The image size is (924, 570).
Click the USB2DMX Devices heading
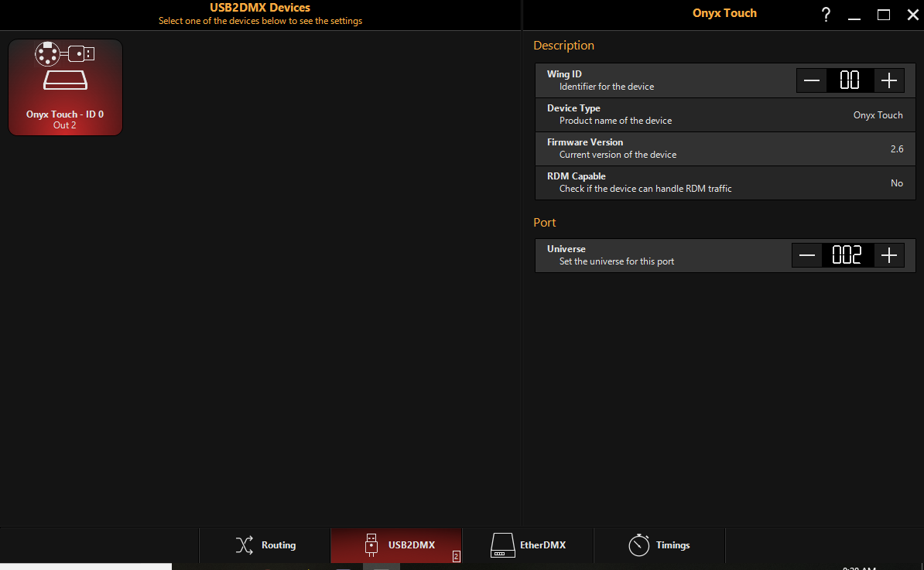pyautogui.click(x=260, y=8)
